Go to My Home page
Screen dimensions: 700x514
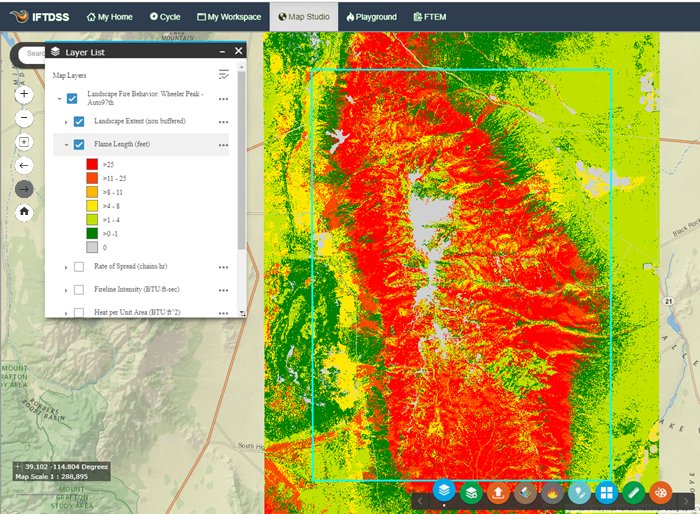tap(111, 17)
